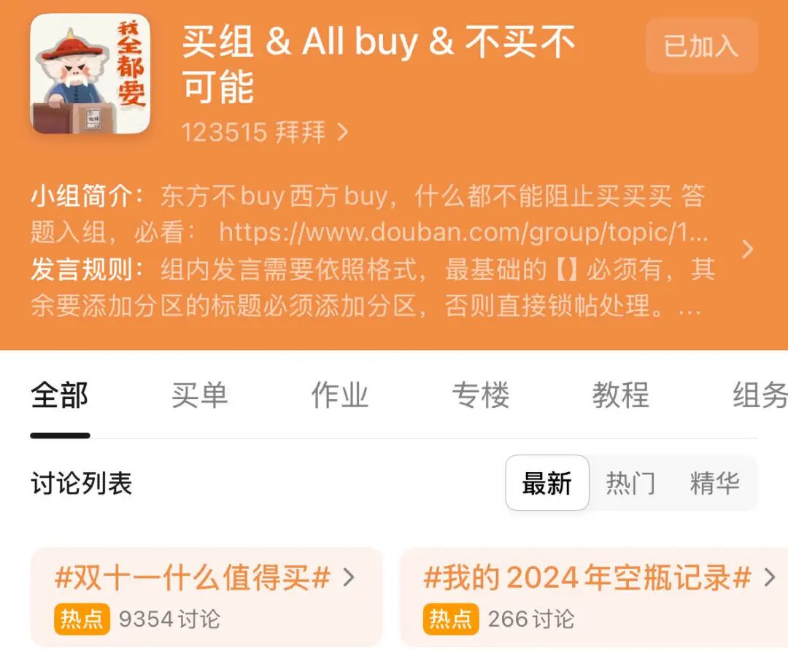Sort discussions by 热门
Screen dimensions: 788x672
(630, 483)
